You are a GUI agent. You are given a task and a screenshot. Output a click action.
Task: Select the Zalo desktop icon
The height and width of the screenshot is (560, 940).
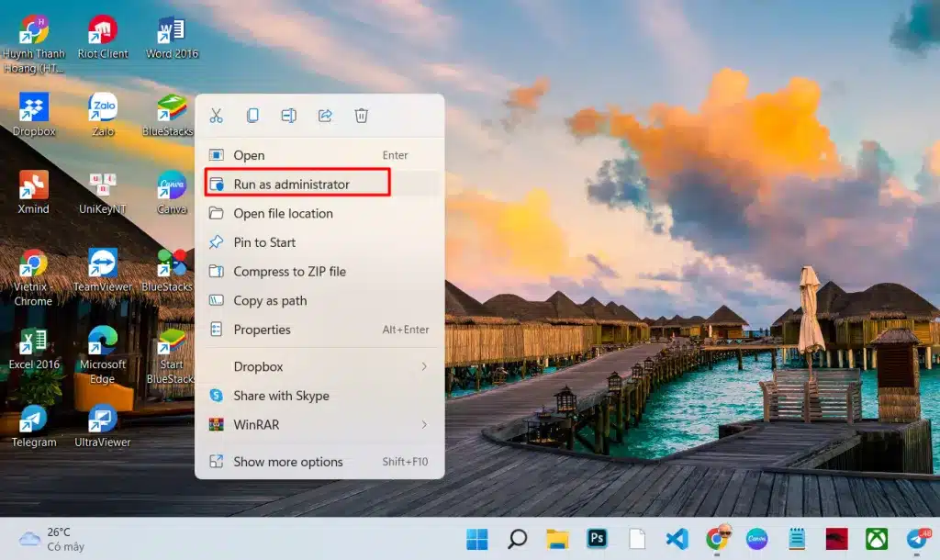click(103, 115)
